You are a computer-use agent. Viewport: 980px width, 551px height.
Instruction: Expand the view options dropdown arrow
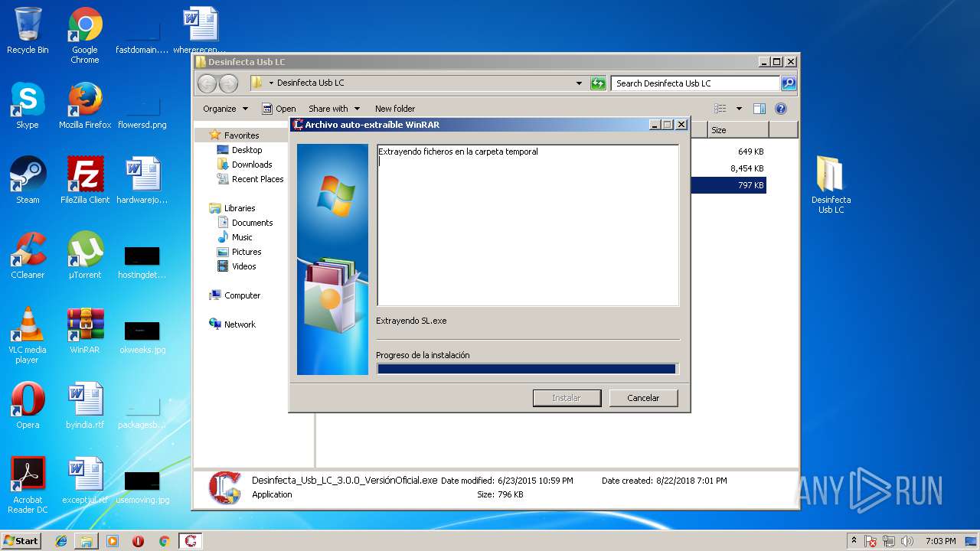coord(739,109)
